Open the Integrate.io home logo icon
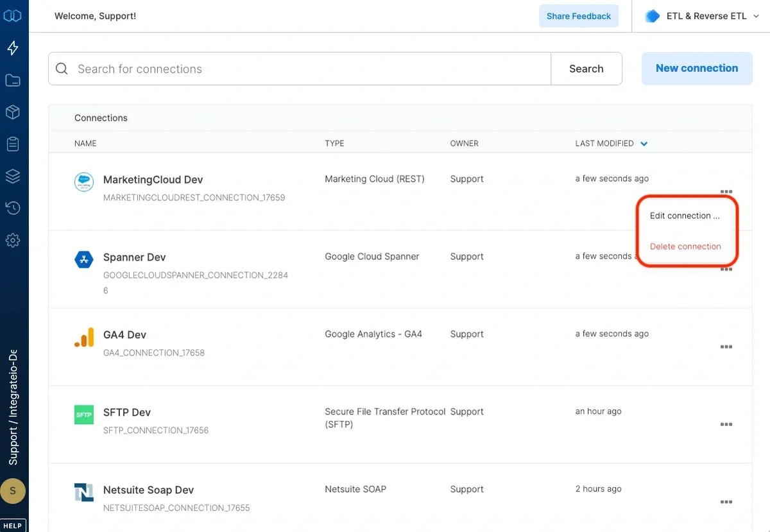Image resolution: width=770 pixels, height=532 pixels. (x=13, y=15)
